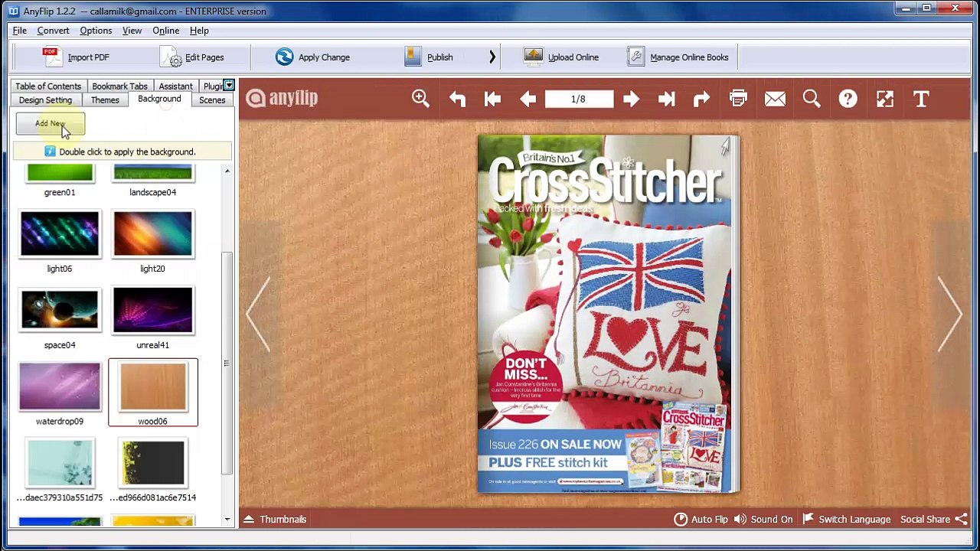The height and width of the screenshot is (551, 980).
Task: Show the Thumbnails panel
Action: (275, 520)
